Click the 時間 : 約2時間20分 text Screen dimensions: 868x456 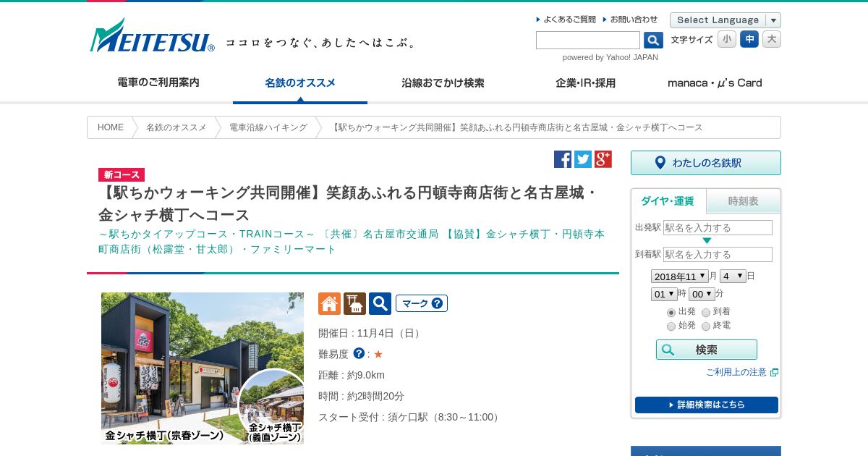point(361,396)
